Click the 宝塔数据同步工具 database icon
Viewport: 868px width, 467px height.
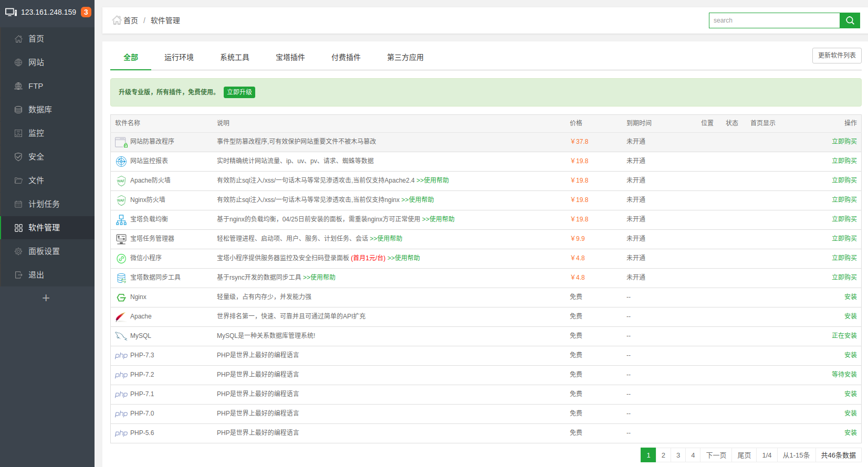(x=121, y=278)
